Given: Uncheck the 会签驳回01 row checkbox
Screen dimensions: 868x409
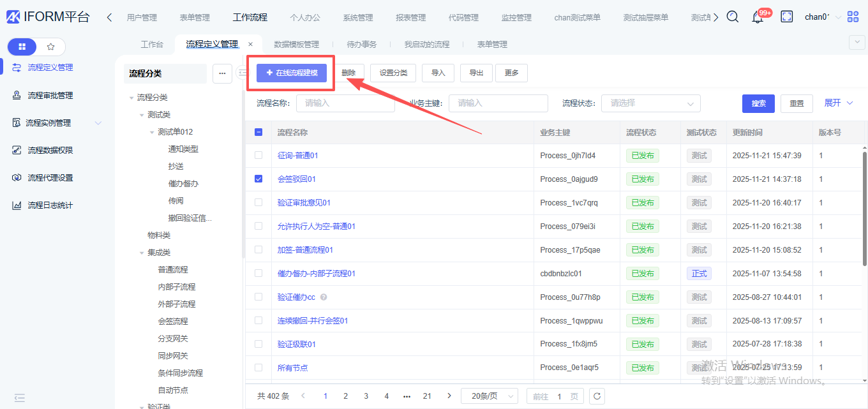Looking at the screenshot, I should click(258, 179).
